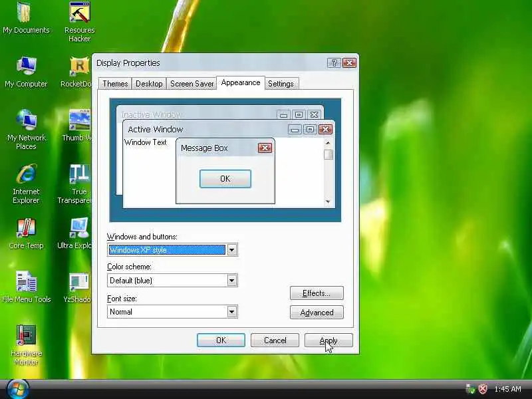This screenshot has width=532, height=399.
Task: Open My Computer desktop icon
Action: point(26,72)
